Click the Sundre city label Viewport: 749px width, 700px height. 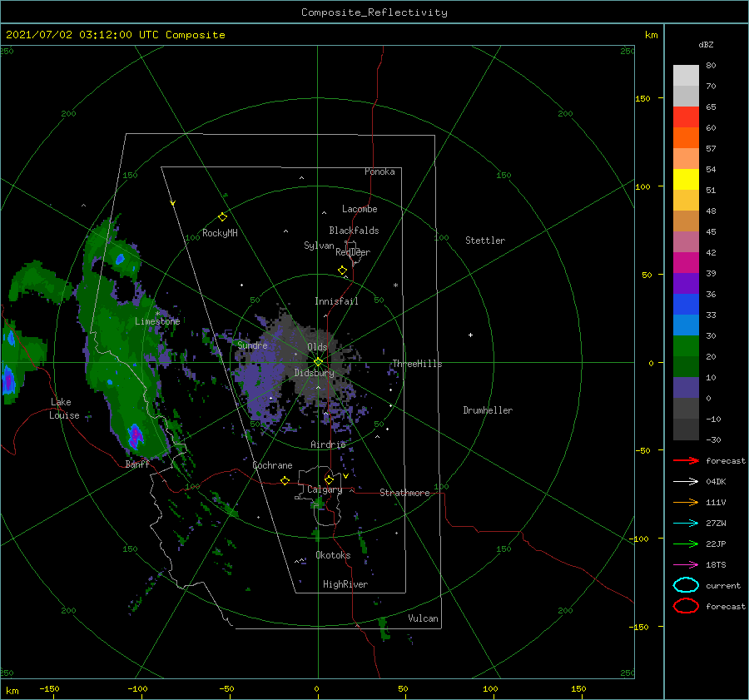(x=252, y=345)
